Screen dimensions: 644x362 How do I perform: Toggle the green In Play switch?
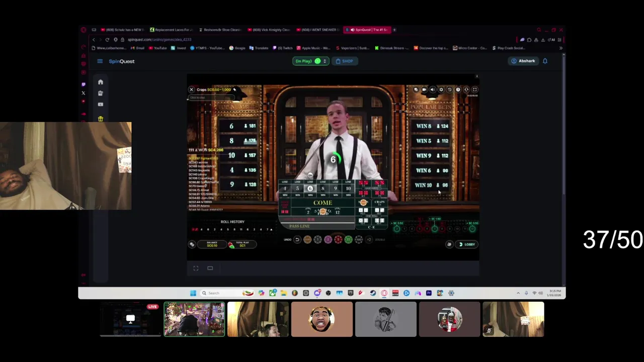coord(317,61)
